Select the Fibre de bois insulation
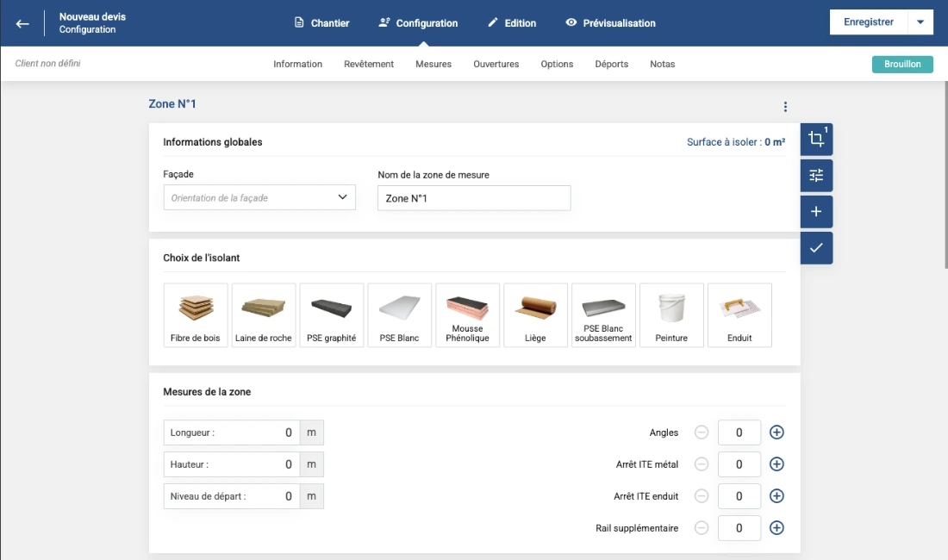948x560 pixels. point(196,315)
